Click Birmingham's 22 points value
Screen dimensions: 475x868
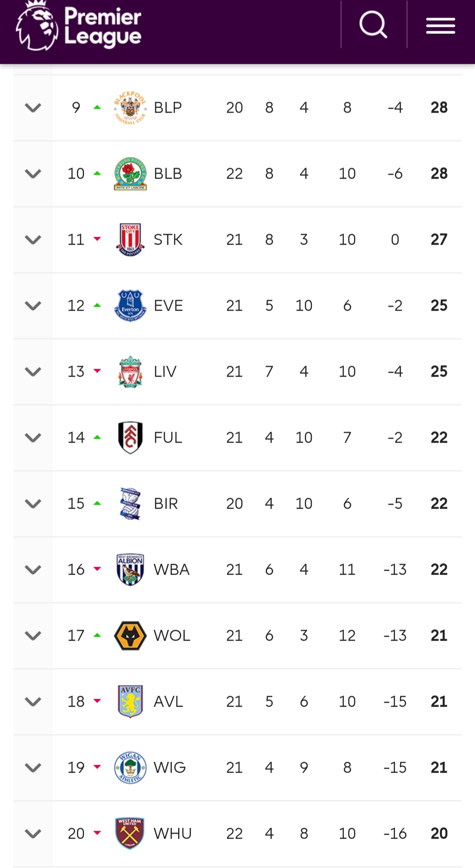[x=439, y=504]
